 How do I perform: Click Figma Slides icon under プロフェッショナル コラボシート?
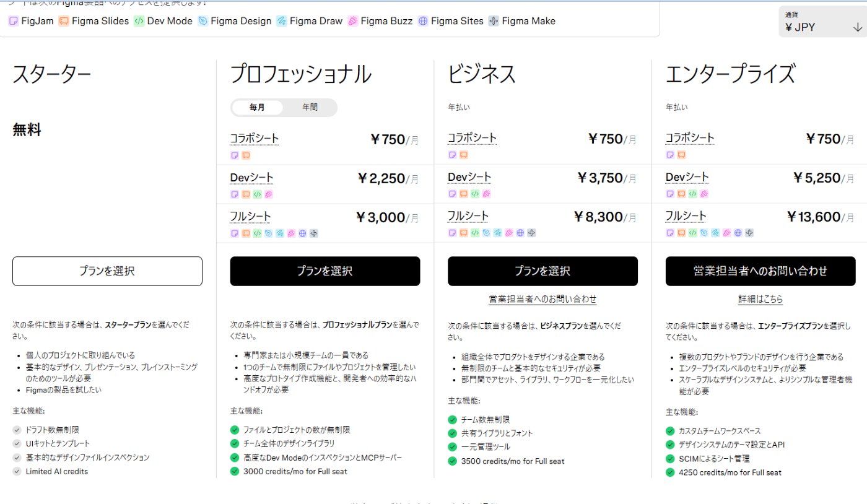pos(246,155)
